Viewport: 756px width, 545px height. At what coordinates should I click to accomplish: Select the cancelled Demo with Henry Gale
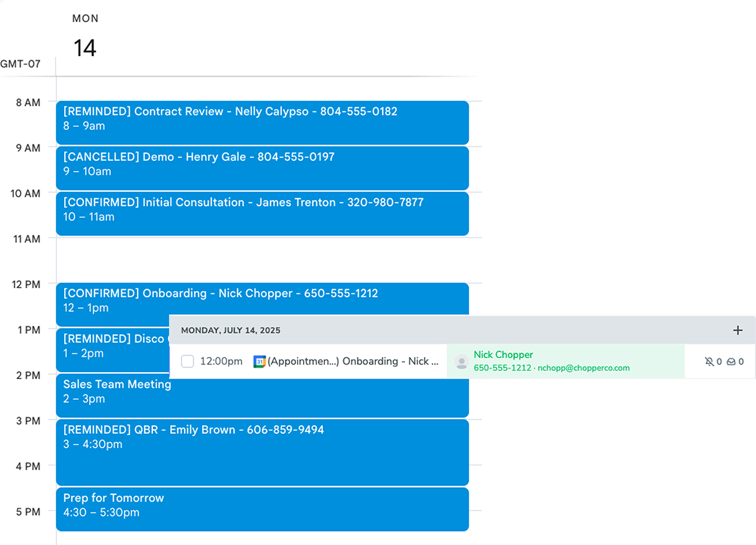tap(262, 167)
